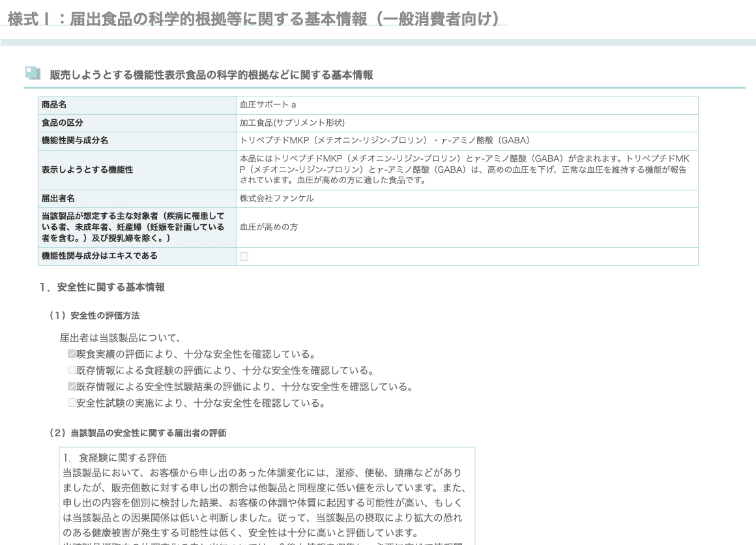Check the 既存情報による食経験の評価 checkbox
The image size is (756, 545).
(72, 369)
